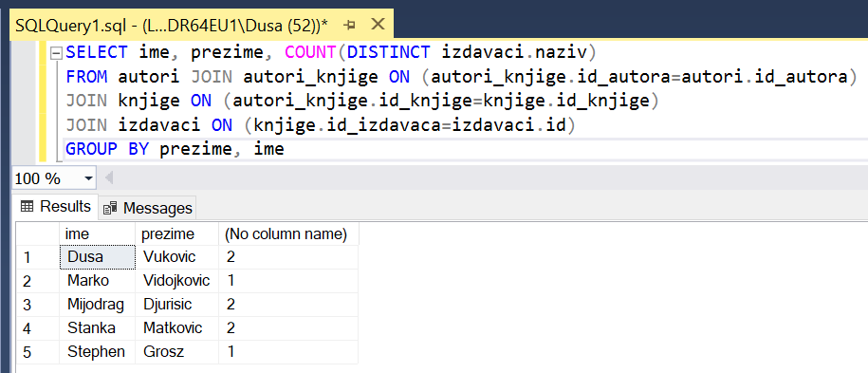Image resolution: width=868 pixels, height=373 pixels.
Task: Collapse the SELECT statement outline block
Action: (55, 54)
